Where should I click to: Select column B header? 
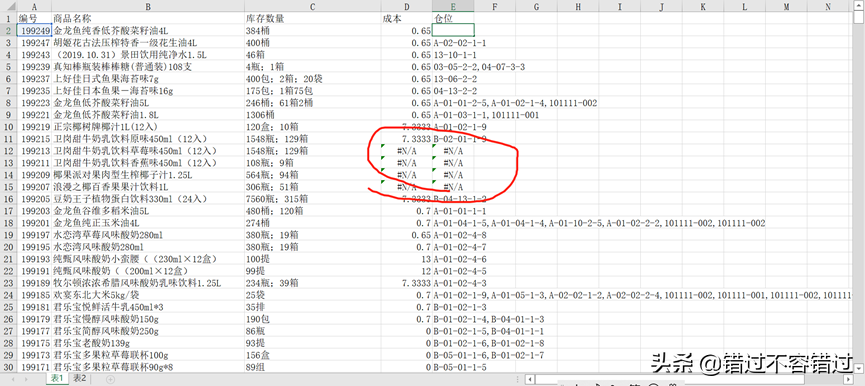[148, 6]
